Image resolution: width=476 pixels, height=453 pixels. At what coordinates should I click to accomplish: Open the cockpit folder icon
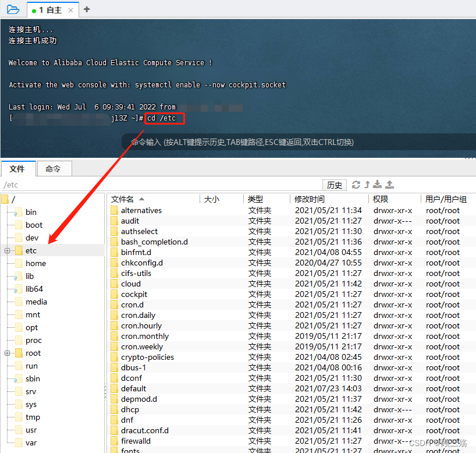115,294
